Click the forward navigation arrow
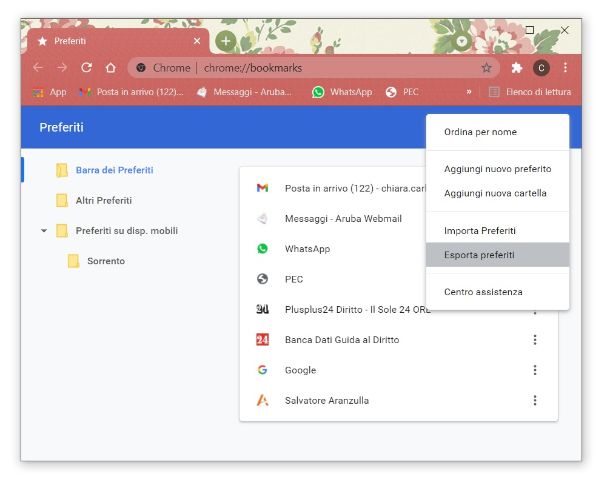Viewport: 610px width, 491px height. (x=62, y=68)
